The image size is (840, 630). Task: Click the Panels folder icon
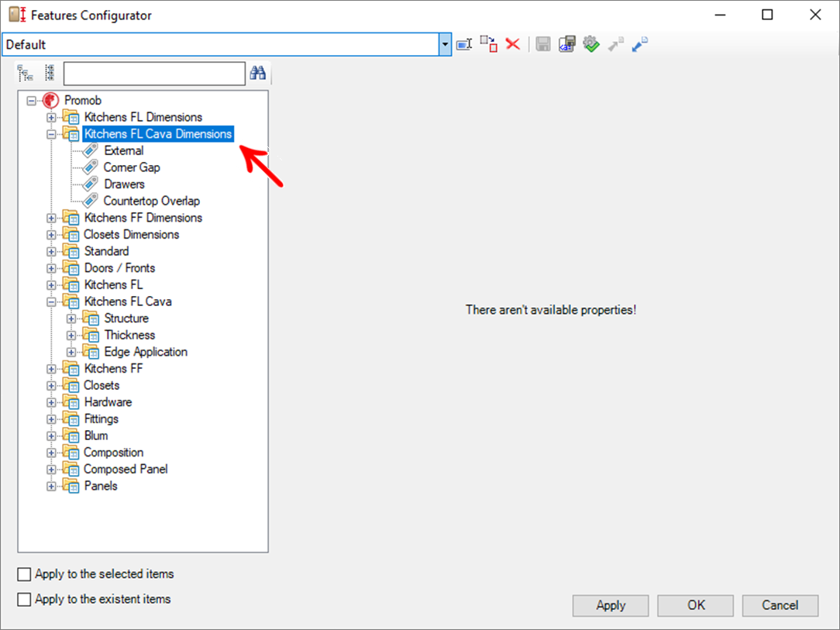[x=71, y=486]
